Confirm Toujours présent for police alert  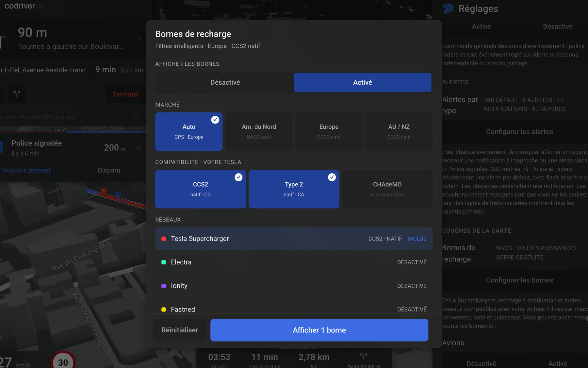coord(26,170)
